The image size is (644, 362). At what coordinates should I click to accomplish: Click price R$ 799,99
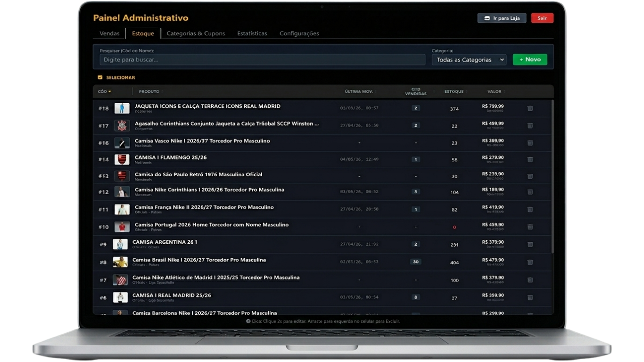tap(493, 107)
